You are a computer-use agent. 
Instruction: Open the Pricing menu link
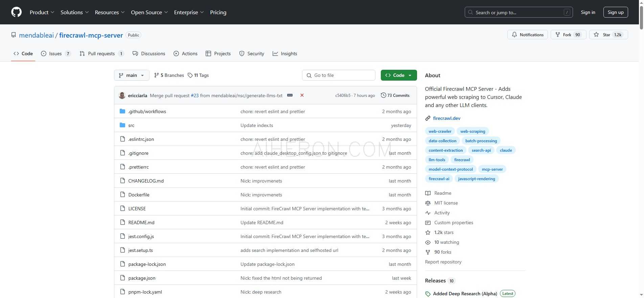218,12
